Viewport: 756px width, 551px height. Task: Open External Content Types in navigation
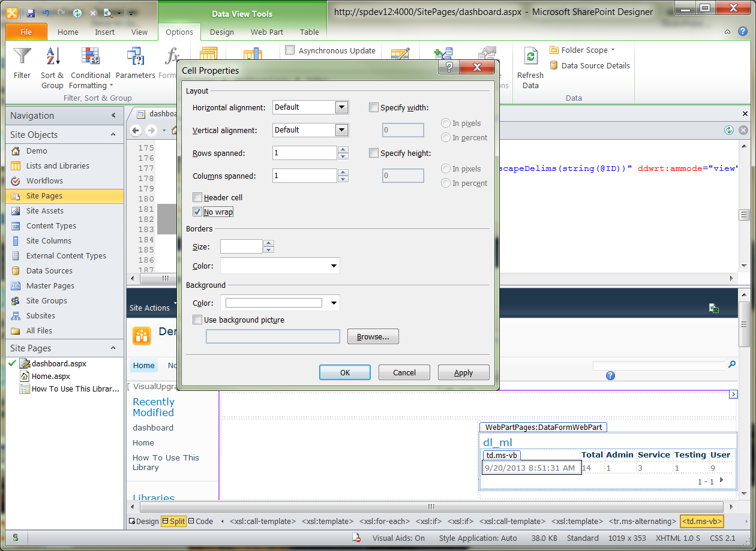(x=65, y=255)
